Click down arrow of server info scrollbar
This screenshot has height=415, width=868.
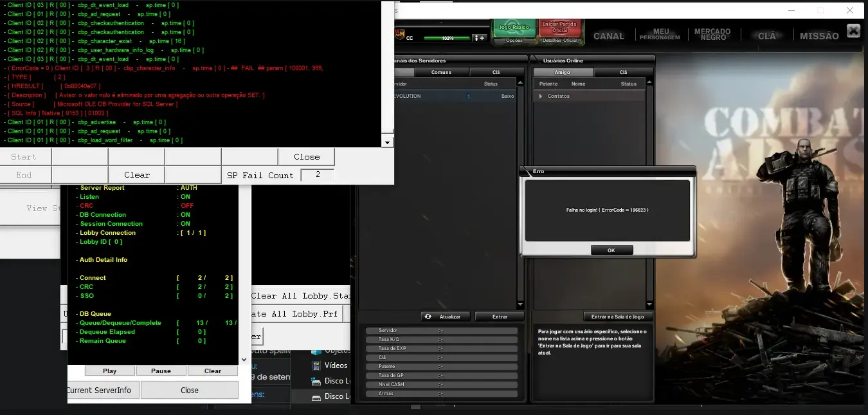(244, 359)
